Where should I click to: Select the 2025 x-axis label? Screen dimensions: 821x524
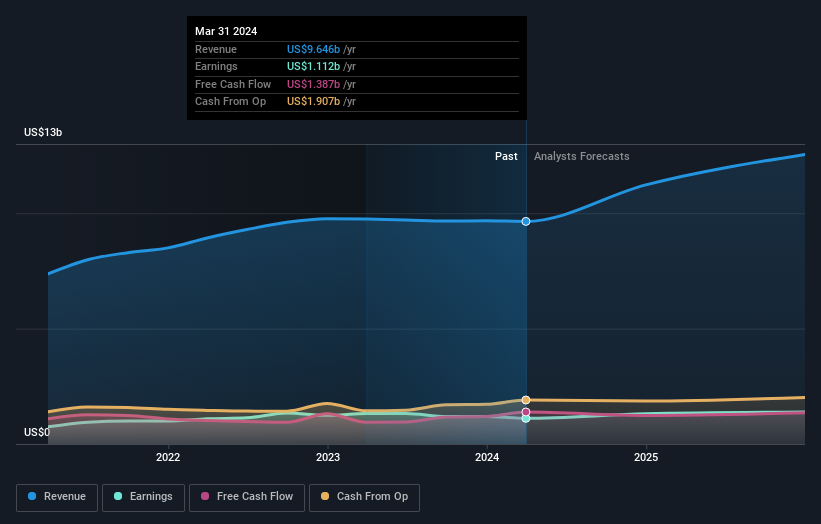[646, 458]
